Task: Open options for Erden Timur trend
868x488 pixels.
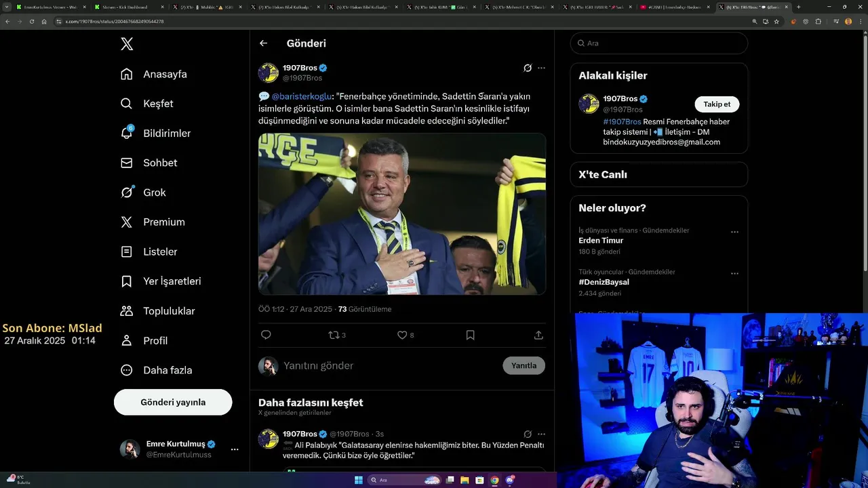Action: (x=734, y=232)
